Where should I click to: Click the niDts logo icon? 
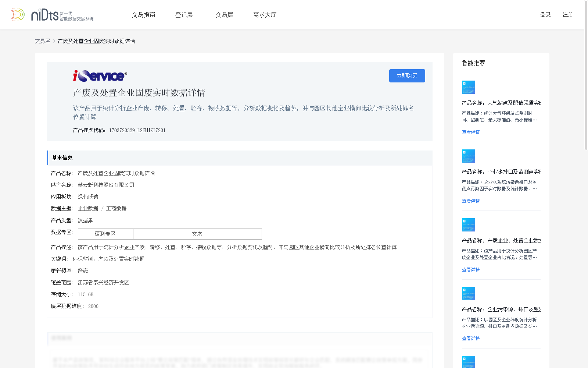52,15
